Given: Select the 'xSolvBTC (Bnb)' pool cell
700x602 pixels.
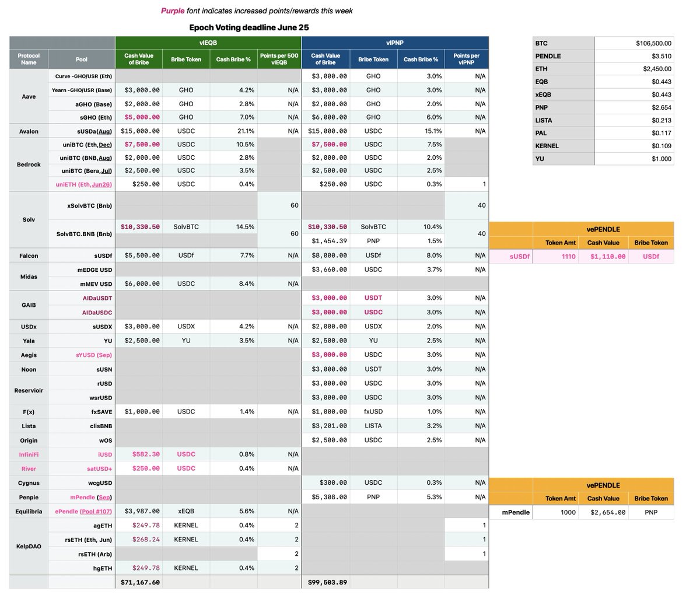Looking at the screenshot, I should click(x=82, y=205).
